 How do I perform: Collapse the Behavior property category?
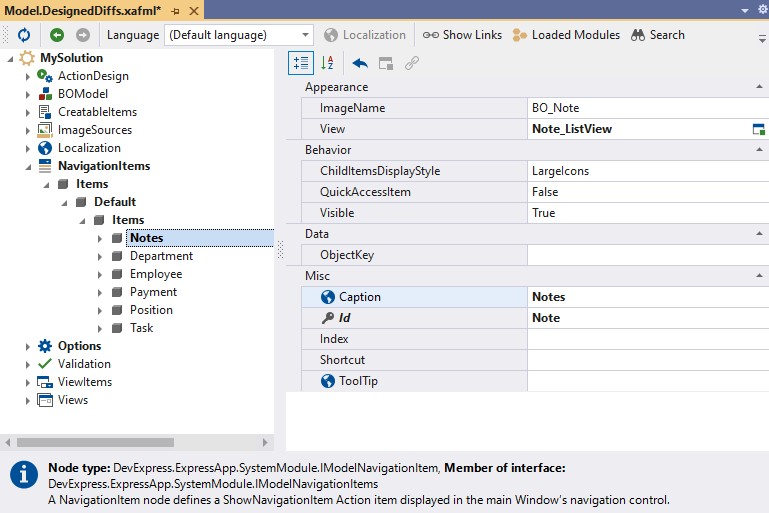click(759, 150)
